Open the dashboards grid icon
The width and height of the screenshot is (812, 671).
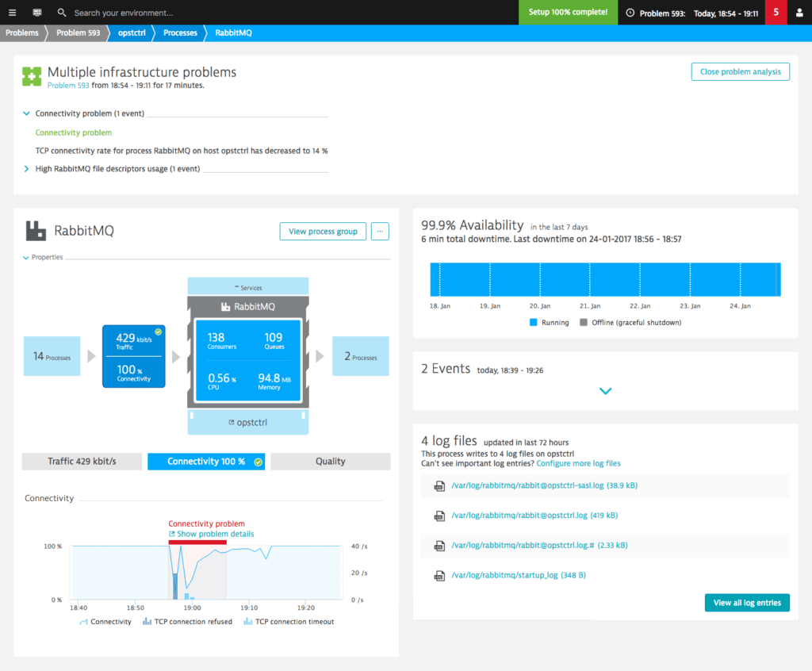click(37, 13)
